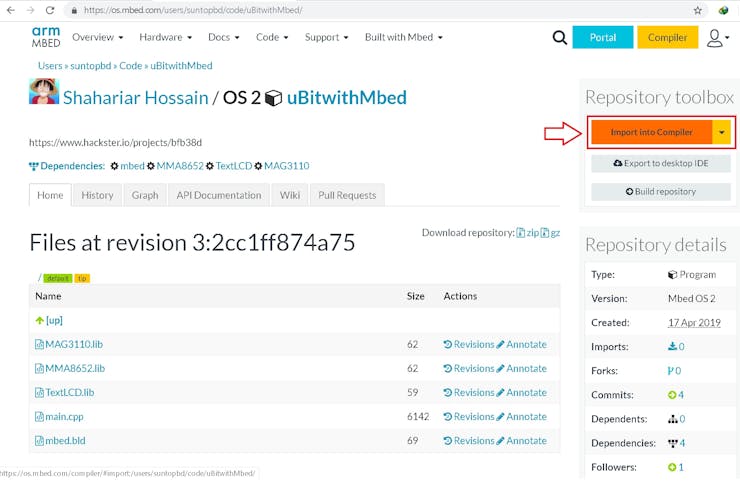Click the Forks count link
The image size is (740, 485).
click(674, 371)
